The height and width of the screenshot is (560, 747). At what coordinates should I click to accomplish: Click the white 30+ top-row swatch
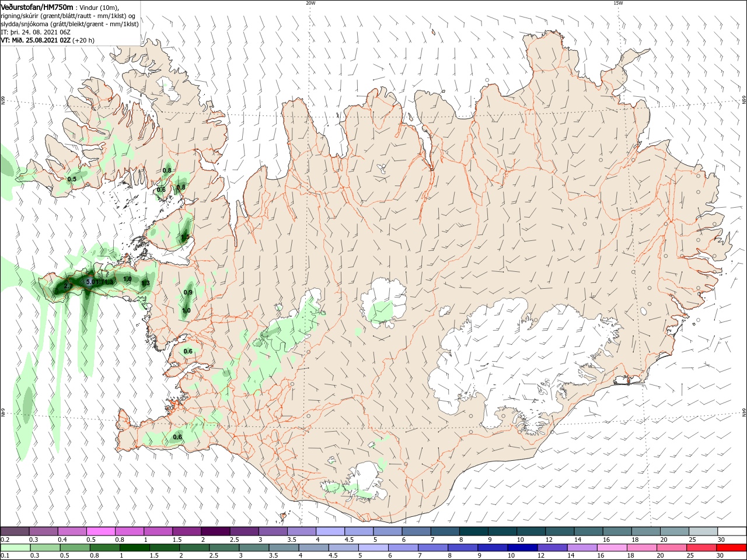pyautogui.click(x=732, y=531)
